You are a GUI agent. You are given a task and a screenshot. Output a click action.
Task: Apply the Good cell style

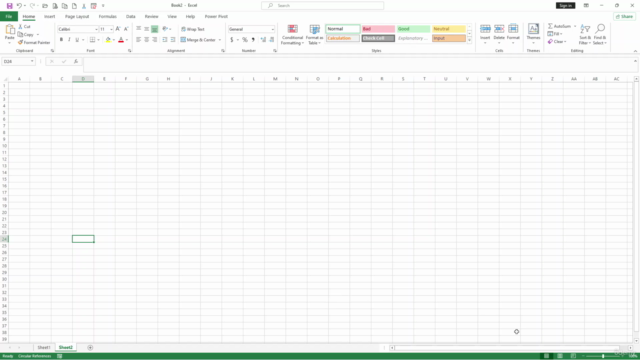click(413, 29)
